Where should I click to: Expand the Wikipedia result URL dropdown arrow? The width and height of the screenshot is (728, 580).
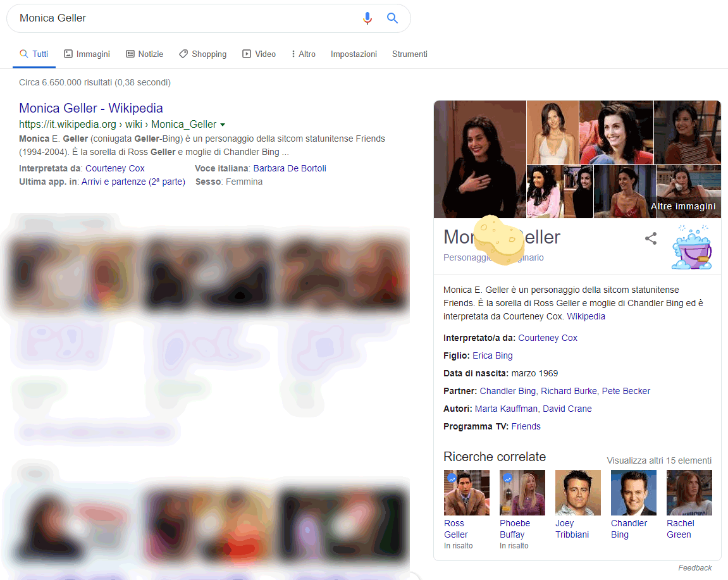coord(223,125)
